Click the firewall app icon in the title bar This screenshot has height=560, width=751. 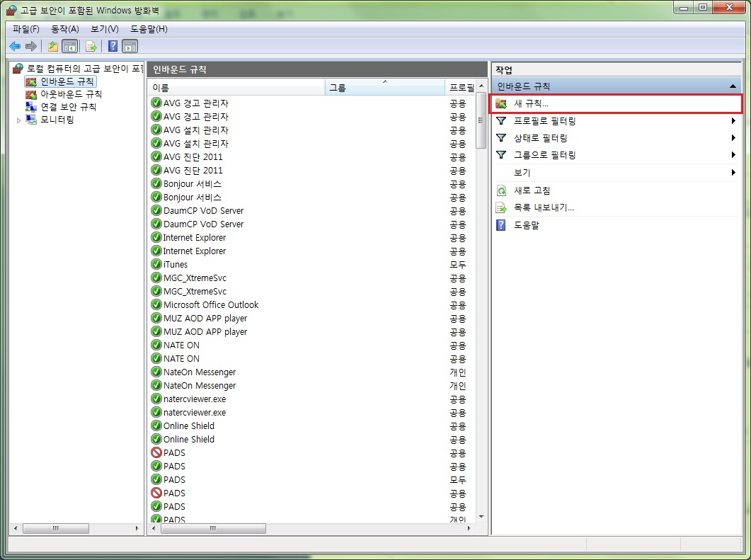tap(11, 10)
